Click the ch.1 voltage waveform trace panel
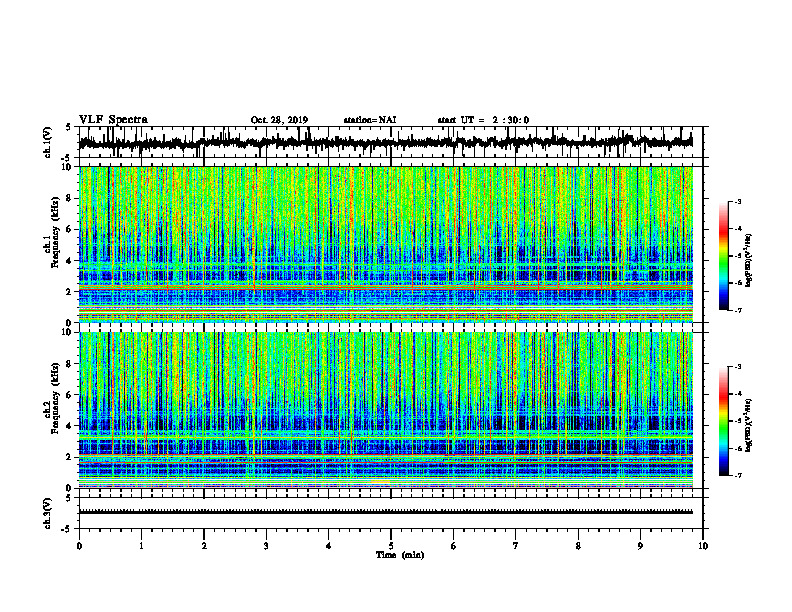The height and width of the screenshot is (612, 792). tap(391, 142)
